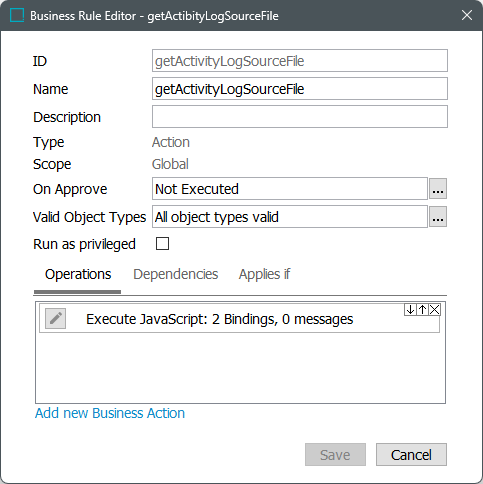
Task: Click the 'All object types valid' field
Action: click(x=290, y=217)
